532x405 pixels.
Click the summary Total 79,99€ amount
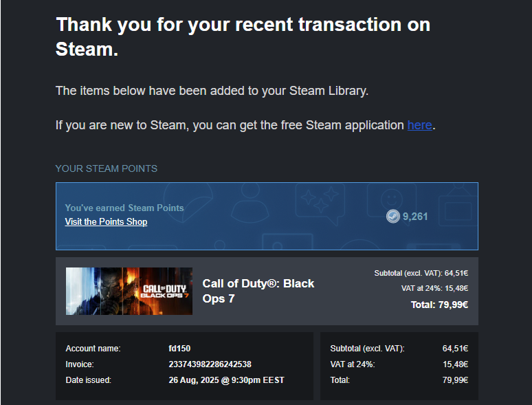[x=455, y=380]
